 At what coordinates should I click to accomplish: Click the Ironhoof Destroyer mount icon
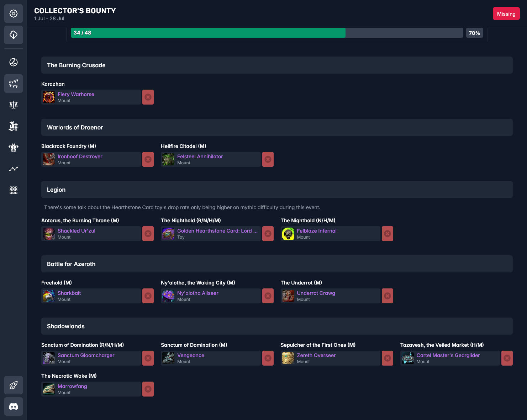click(x=49, y=159)
